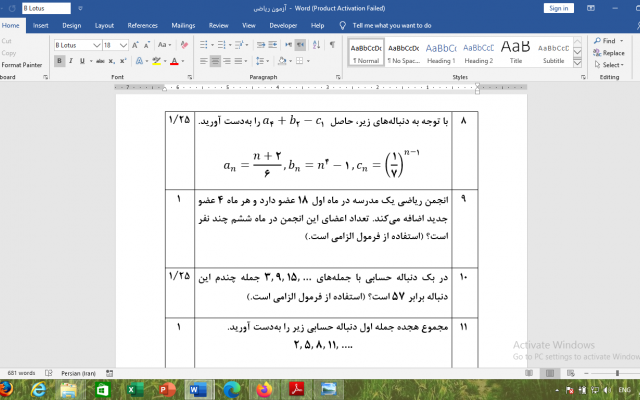The height and width of the screenshot is (400, 640).
Task: Center align the text
Action: (215, 61)
